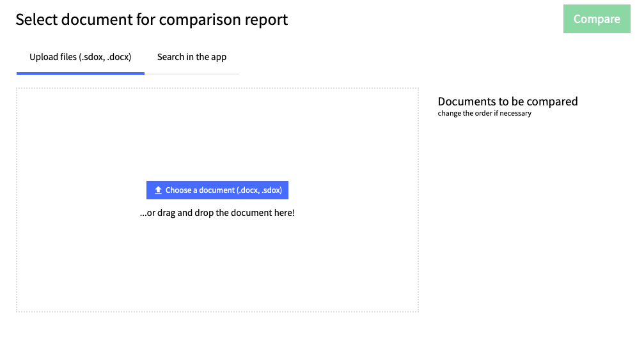Click the exclamation mark ending the drop hint

click(x=294, y=213)
